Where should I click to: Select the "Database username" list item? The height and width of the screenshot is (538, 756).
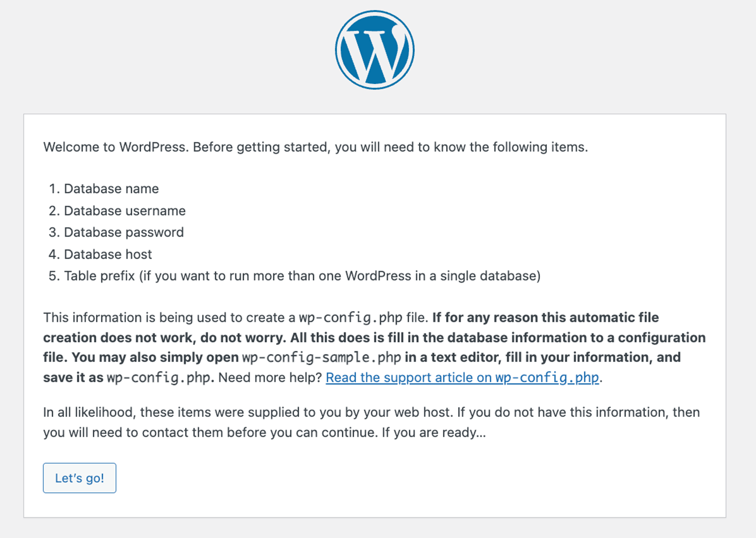pos(124,211)
